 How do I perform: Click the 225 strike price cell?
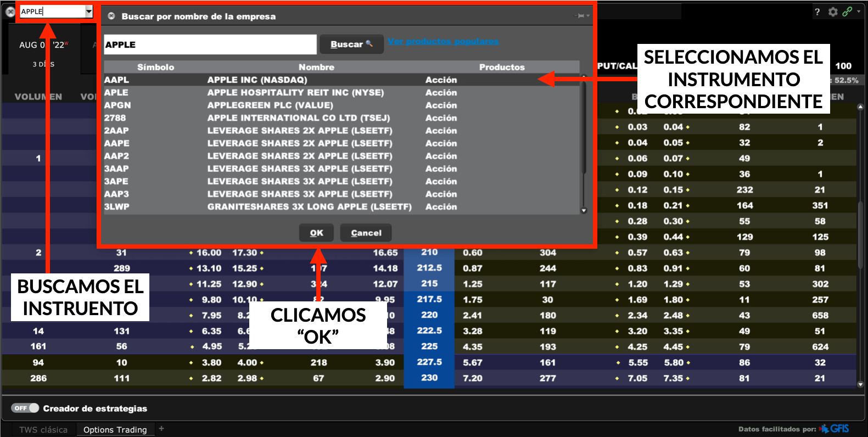(429, 346)
